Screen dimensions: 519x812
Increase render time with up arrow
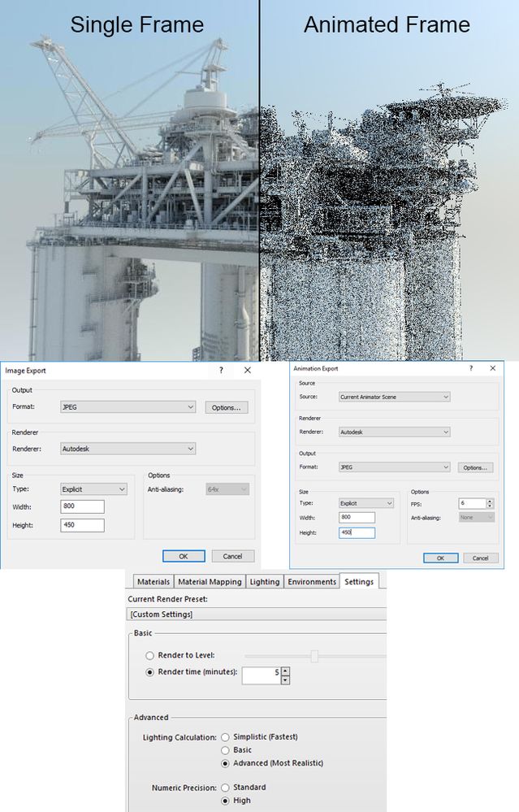[285, 671]
